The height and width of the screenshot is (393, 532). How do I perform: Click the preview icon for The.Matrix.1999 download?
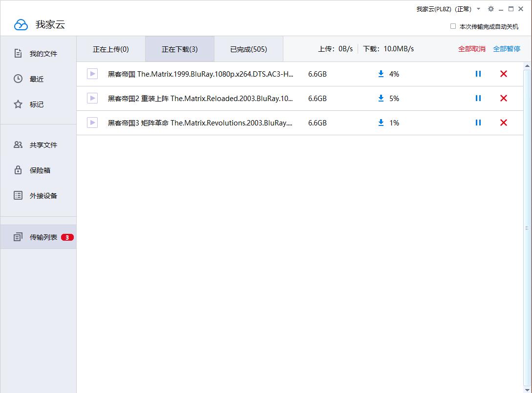pyautogui.click(x=92, y=74)
